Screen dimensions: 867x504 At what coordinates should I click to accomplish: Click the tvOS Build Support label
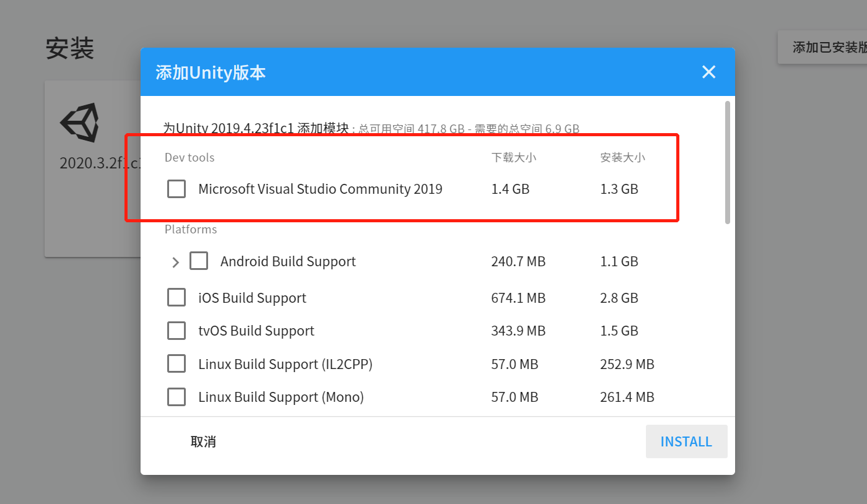(x=256, y=331)
